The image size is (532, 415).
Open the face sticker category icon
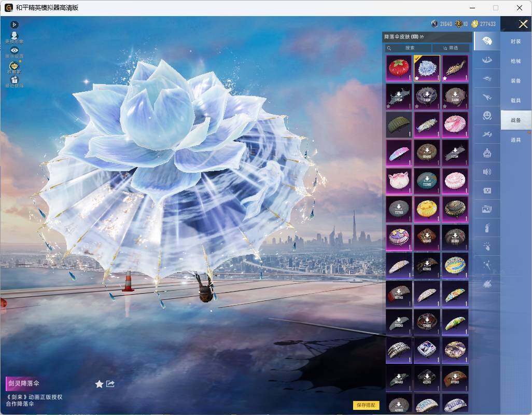click(487, 190)
